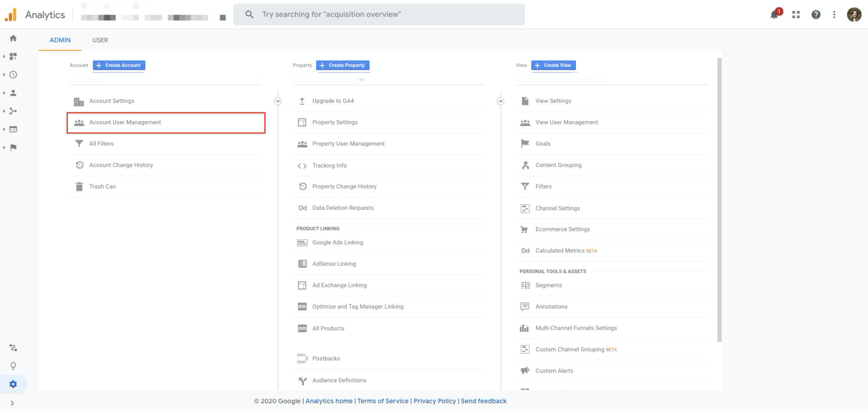Switch to the USER tab
Image resolution: width=868 pixels, height=411 pixels.
coord(100,40)
